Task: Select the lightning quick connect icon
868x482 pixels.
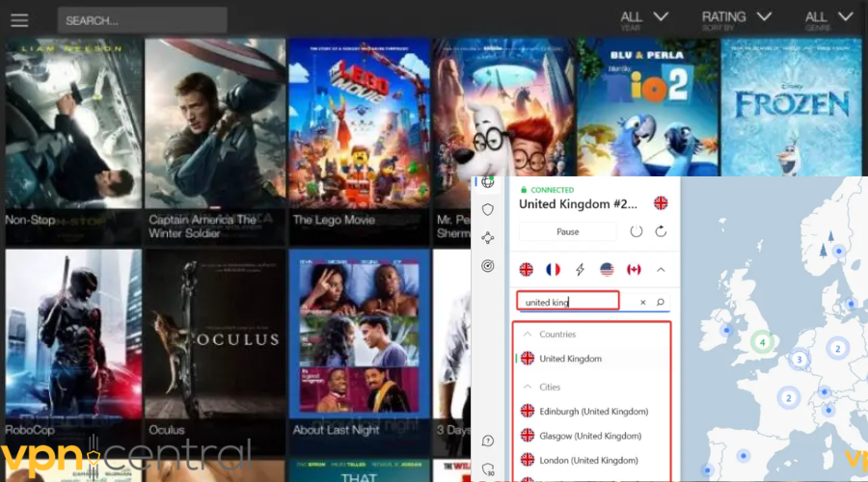Action: click(580, 270)
